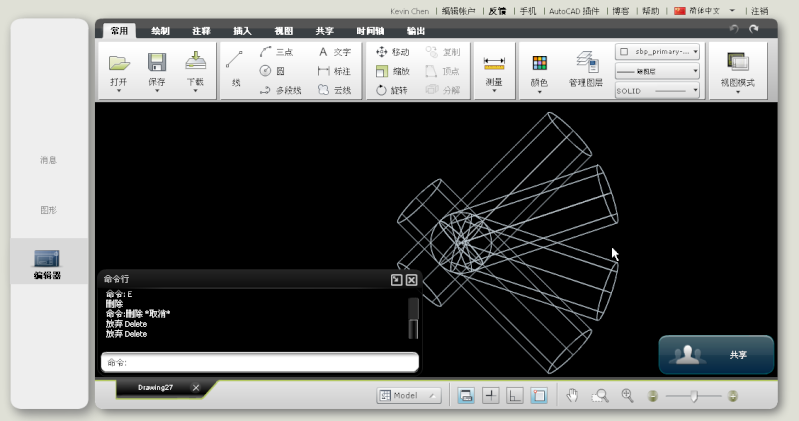Open the Model layout selector
This screenshot has width=799, height=421.
tap(409, 396)
